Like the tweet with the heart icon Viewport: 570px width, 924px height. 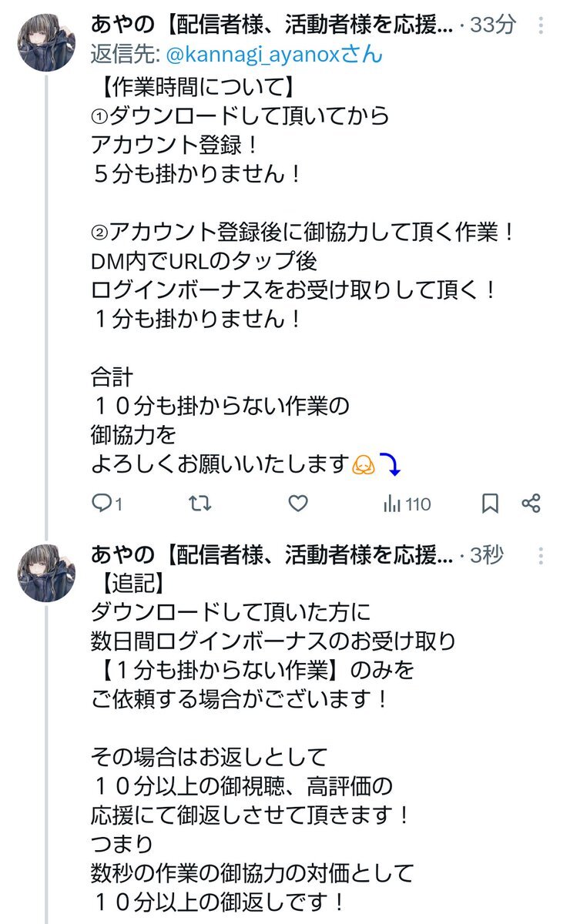pyautogui.click(x=298, y=504)
